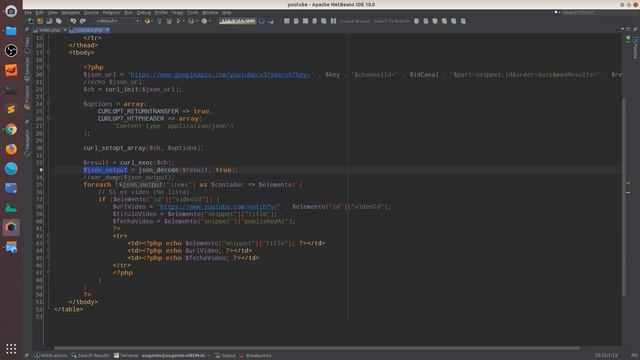Click highlighted $json_output on line 33
The width and height of the screenshot is (640, 360).
coord(105,170)
